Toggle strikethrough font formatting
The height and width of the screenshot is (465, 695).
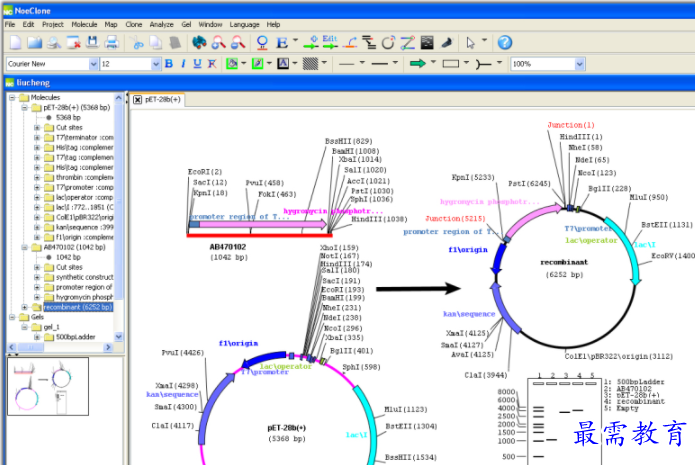click(212, 64)
